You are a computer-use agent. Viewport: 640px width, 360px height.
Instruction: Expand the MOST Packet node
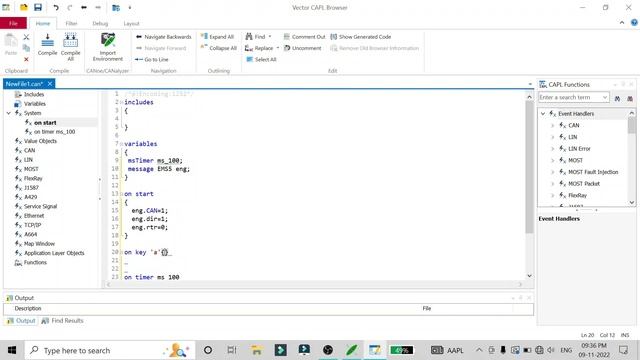553,184
